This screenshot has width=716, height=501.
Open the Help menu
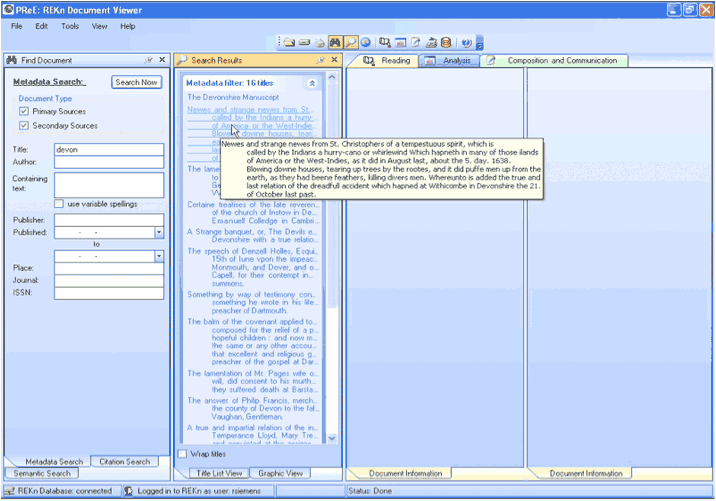tap(128, 26)
